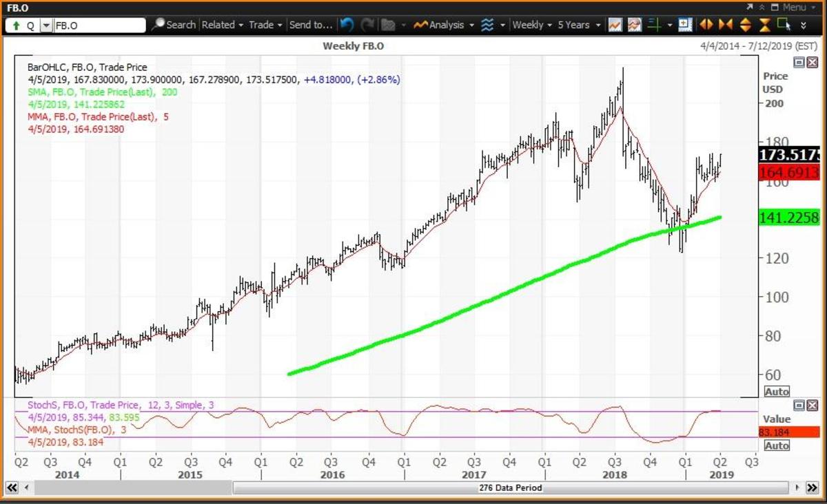Click the 276 Data Period scrollbar thumb
Viewport: 827px width, 504px height.
click(511, 487)
